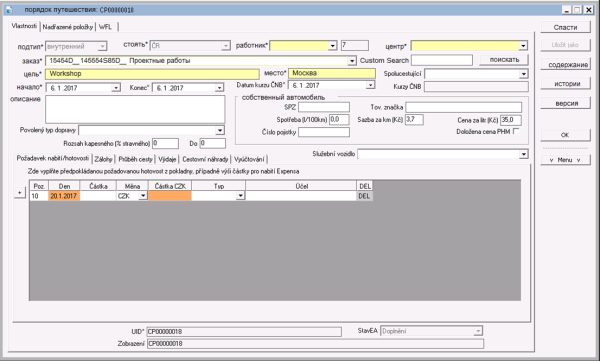Click the поискать search button
Image resolution: width=600 pixels, height=361 pixels.
(504, 60)
